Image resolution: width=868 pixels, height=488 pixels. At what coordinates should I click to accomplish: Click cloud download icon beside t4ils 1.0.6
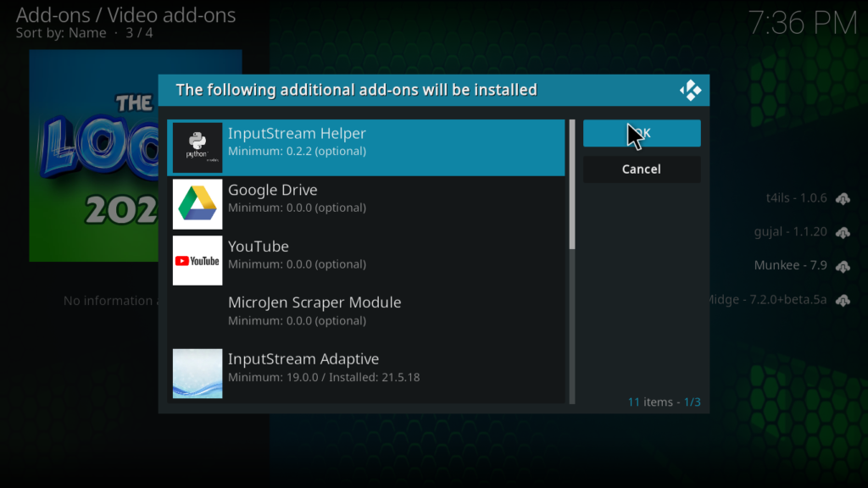click(x=843, y=198)
